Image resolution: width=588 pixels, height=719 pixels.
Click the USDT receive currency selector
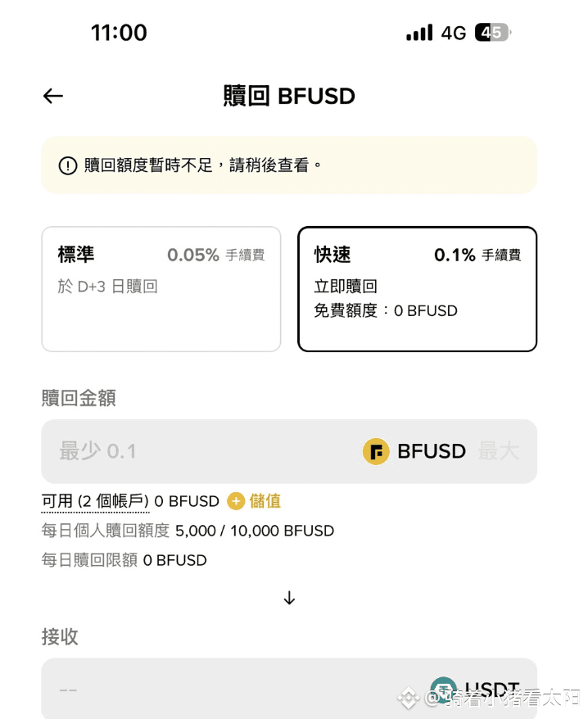pyautogui.click(x=475, y=690)
